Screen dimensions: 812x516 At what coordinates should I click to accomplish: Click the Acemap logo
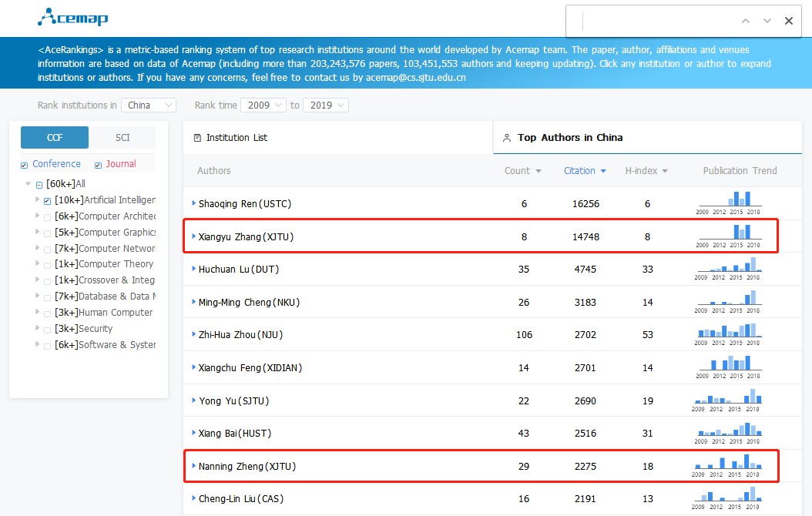point(73,17)
